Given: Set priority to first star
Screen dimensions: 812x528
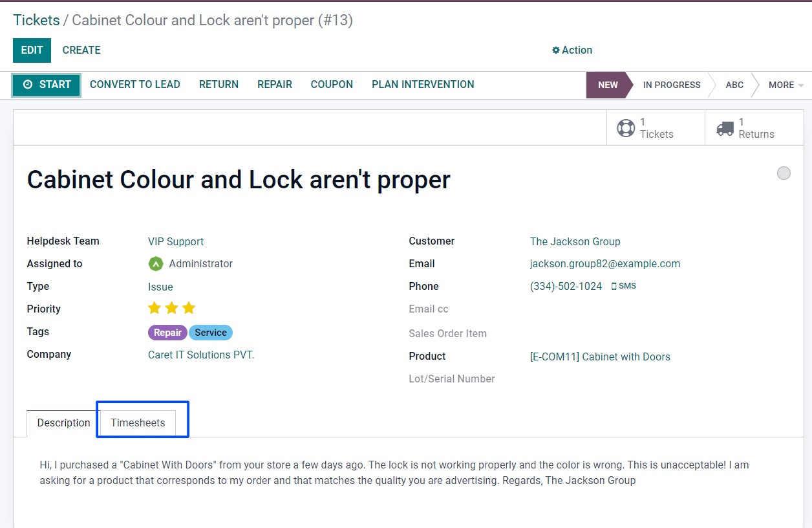Looking at the screenshot, I should point(155,308).
